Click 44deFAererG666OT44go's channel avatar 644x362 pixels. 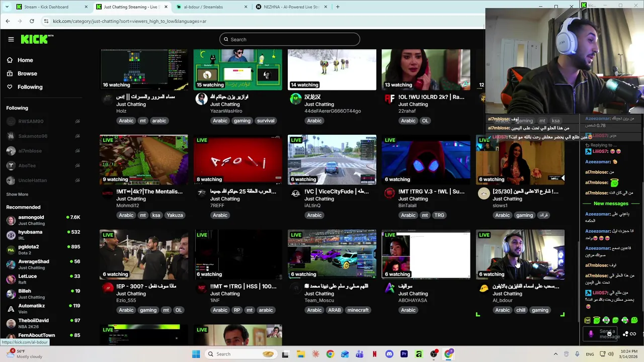click(x=296, y=99)
